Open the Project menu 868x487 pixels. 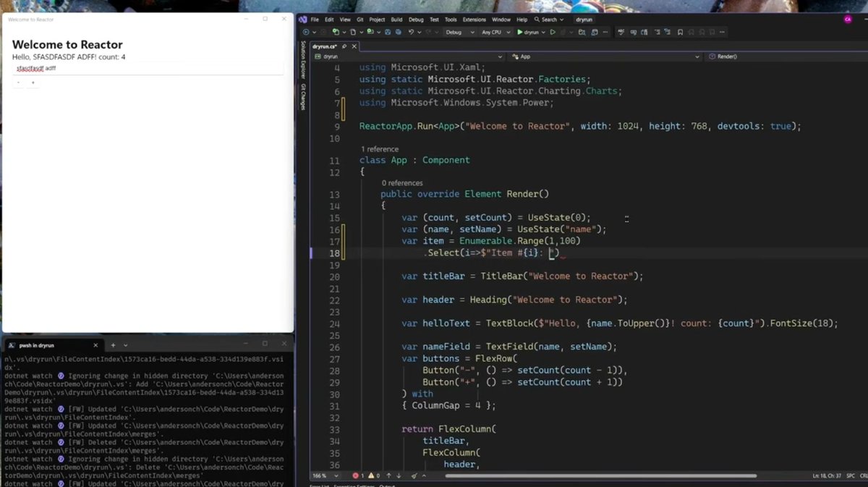377,20
